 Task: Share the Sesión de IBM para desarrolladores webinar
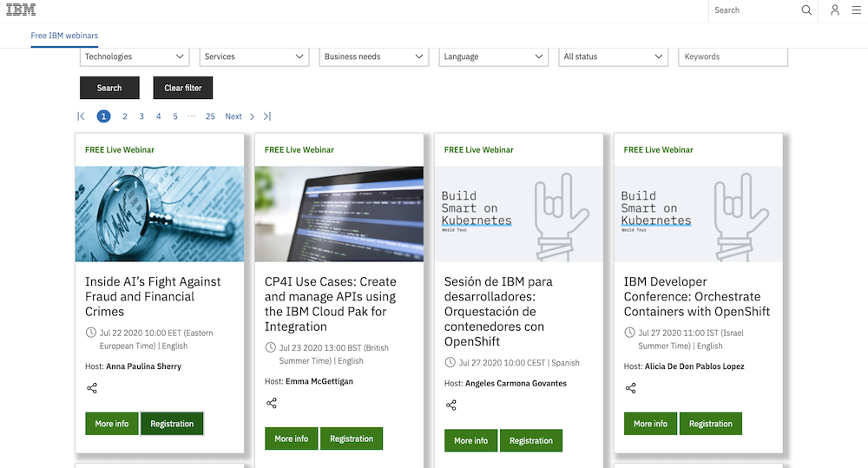(x=451, y=405)
